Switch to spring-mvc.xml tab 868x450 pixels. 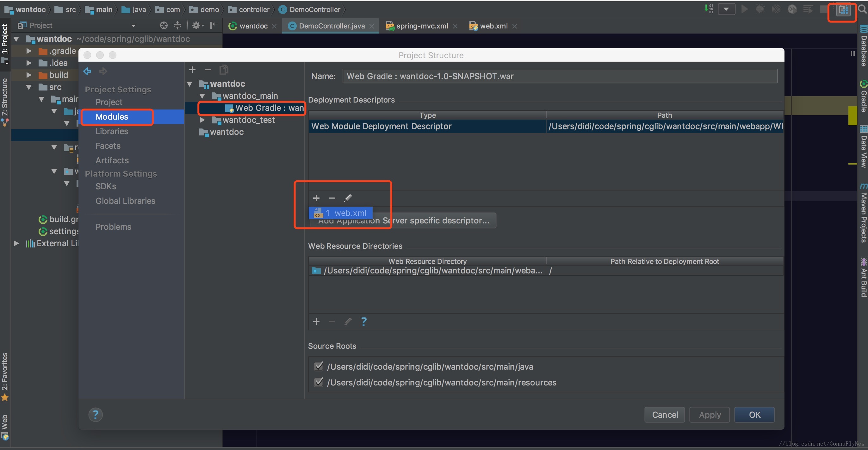pos(421,26)
